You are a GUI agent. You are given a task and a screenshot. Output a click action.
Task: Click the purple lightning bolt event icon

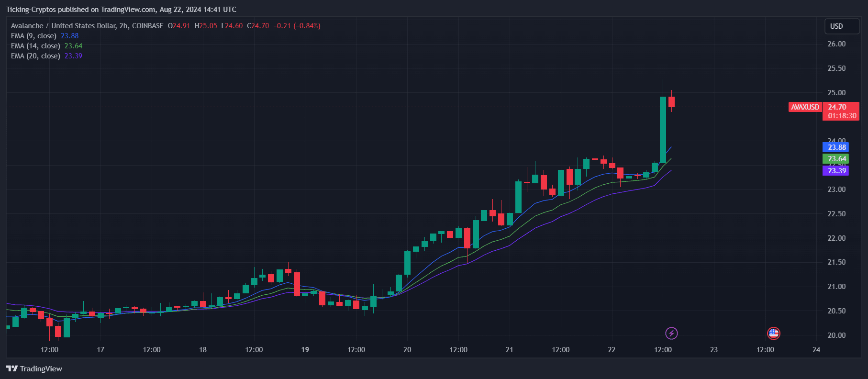point(671,333)
